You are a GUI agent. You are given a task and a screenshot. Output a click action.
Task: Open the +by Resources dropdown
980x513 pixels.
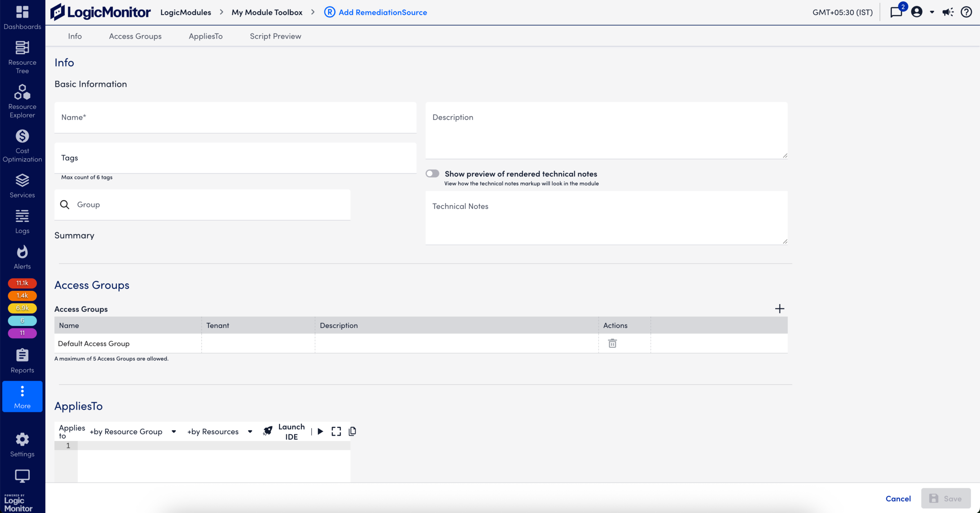(x=220, y=432)
